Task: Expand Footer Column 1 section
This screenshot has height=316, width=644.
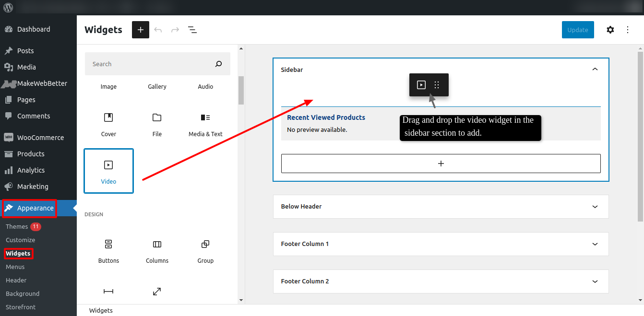Action: click(x=595, y=244)
